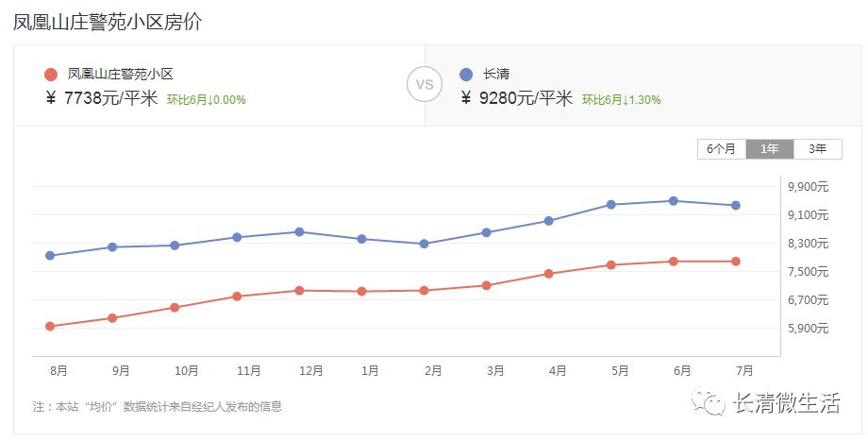Image resolution: width=868 pixels, height=441 pixels.
Task: Switch to the 3年 time range tab
Action: 818,149
